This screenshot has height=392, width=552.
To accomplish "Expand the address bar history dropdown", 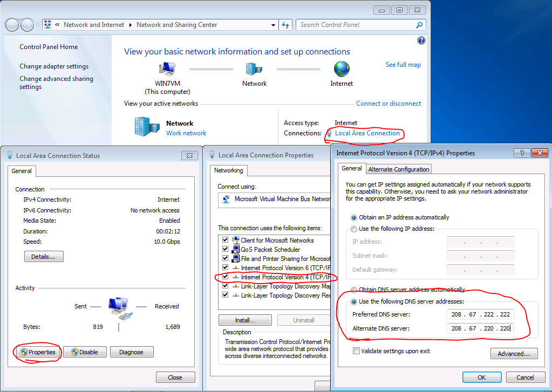I will [273, 25].
